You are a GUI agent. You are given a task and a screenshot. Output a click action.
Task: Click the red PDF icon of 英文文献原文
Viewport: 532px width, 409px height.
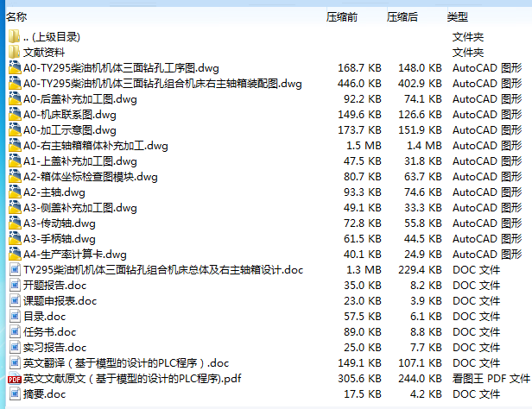click(15, 379)
